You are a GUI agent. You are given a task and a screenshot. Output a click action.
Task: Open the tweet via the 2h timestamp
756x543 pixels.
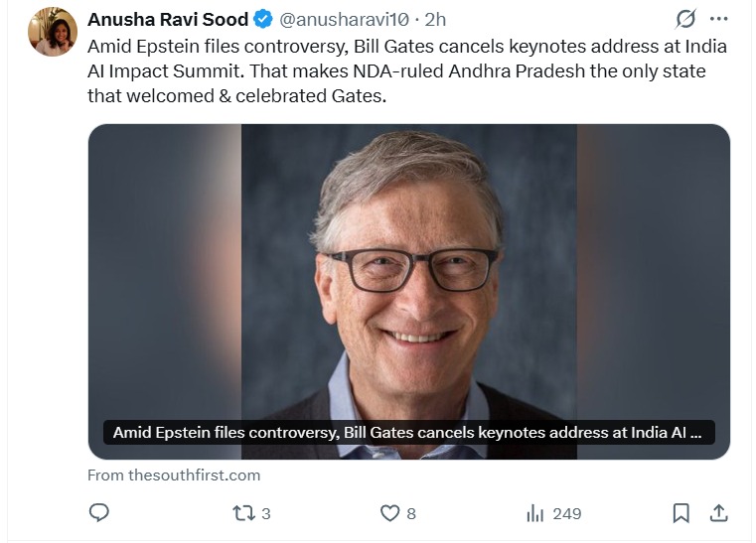click(435, 19)
